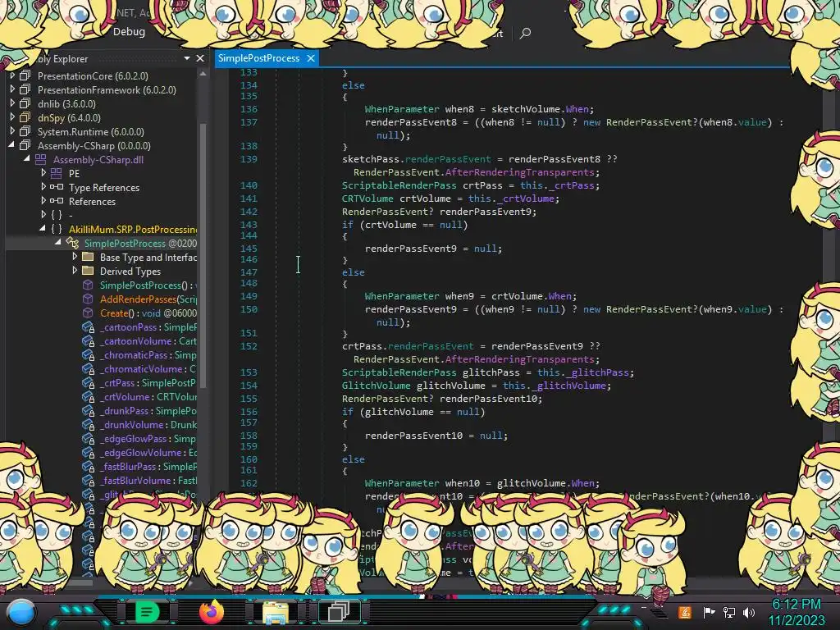The image size is (840, 630).
Task: Expand the PresentationFramework tree node
Action: [x=12, y=89]
